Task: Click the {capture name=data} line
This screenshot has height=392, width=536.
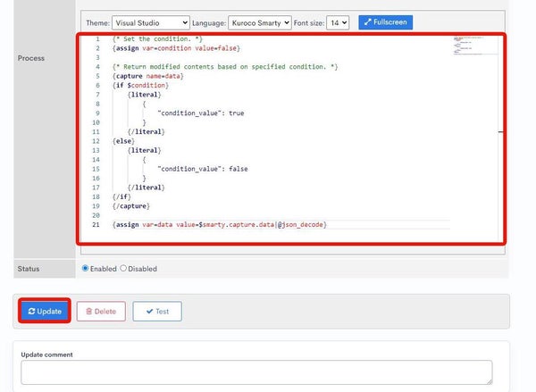Action: coord(148,76)
